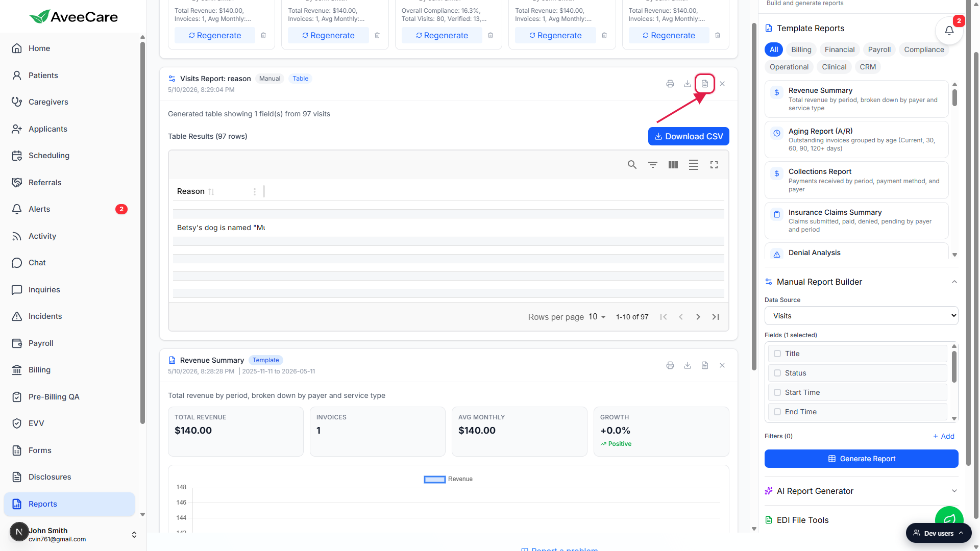Viewport: 980px width, 551px height.
Task: Open Insurance Claims Summary template
Action: pyautogui.click(x=856, y=221)
